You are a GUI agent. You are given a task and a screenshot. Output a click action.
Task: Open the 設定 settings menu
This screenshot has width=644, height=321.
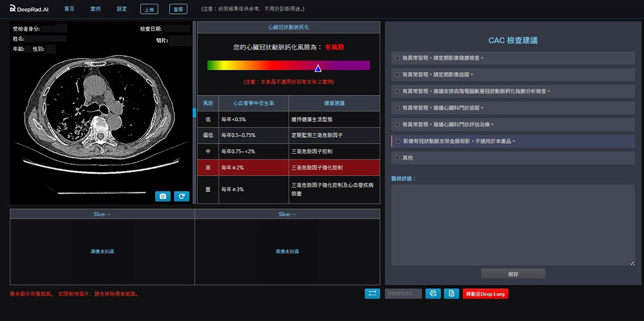click(x=121, y=9)
